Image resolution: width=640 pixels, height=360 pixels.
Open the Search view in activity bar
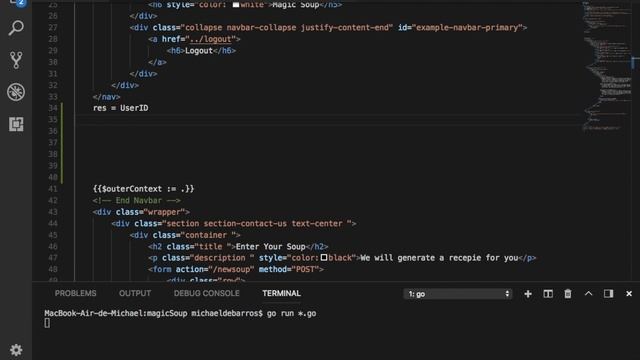pyautogui.click(x=16, y=28)
